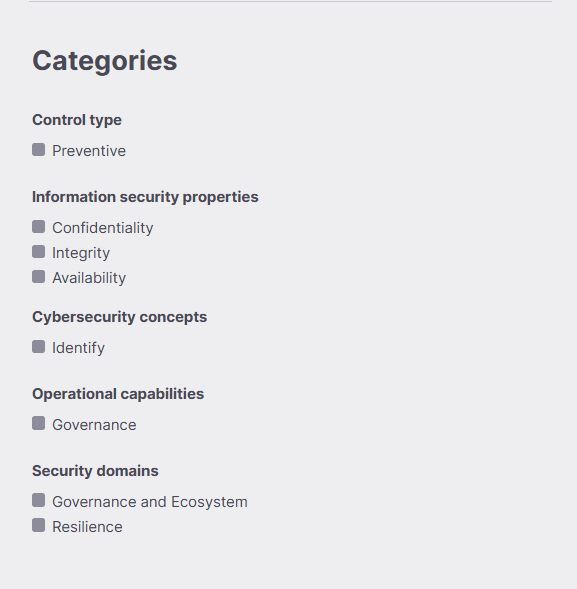Click the Integrity label text
This screenshot has height=589, width=577.
click(x=81, y=253)
